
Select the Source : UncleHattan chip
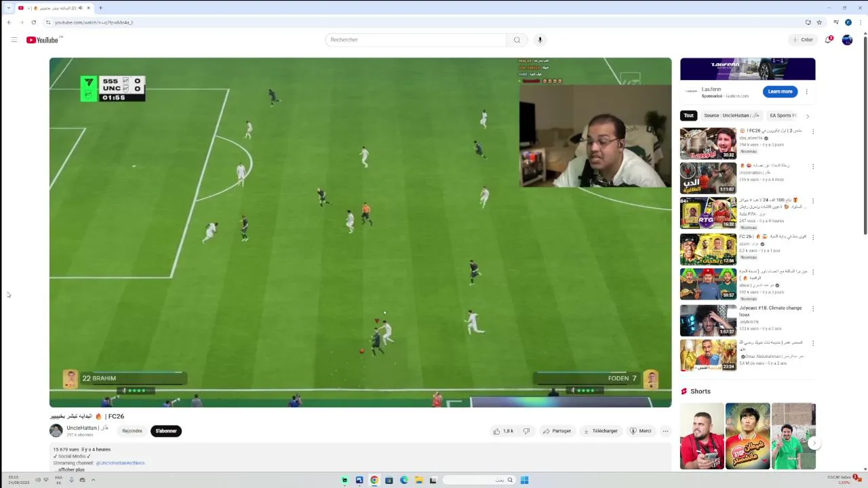coord(732,116)
